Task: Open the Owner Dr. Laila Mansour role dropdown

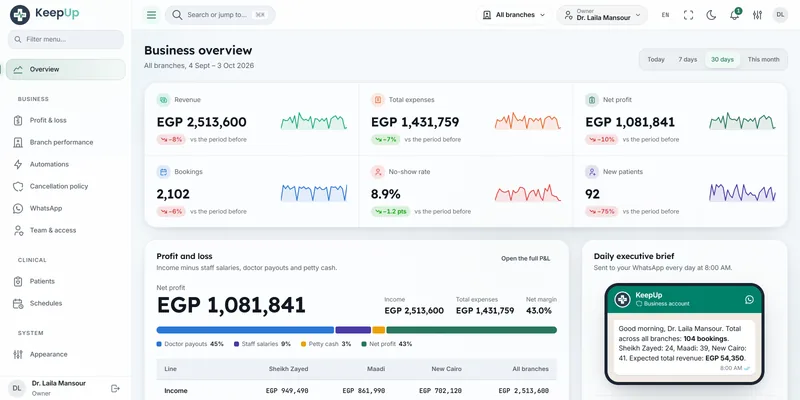Action: point(602,15)
